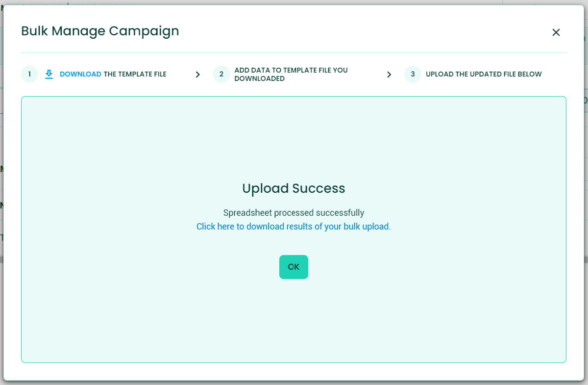Click the Bulk Manage Campaign title

[99, 31]
